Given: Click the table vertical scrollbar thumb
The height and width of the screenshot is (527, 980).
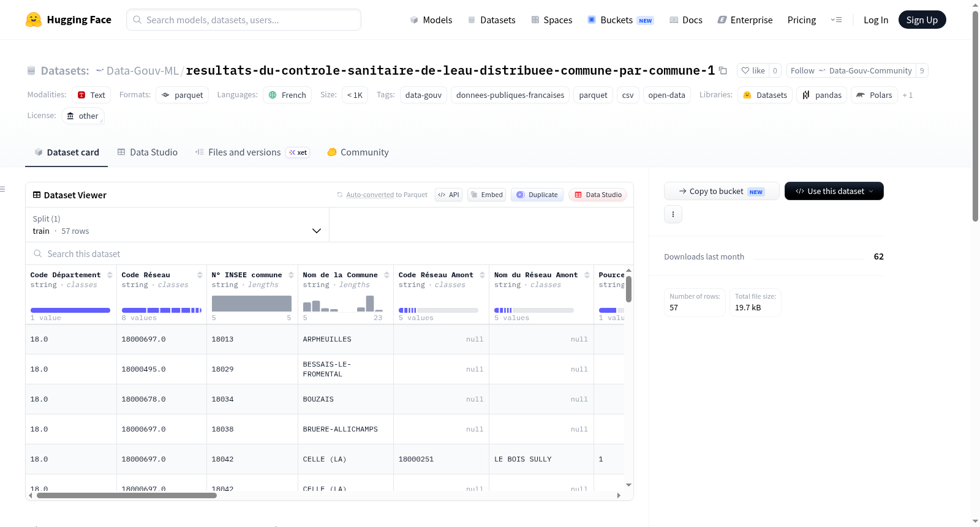Looking at the screenshot, I should point(628,289).
